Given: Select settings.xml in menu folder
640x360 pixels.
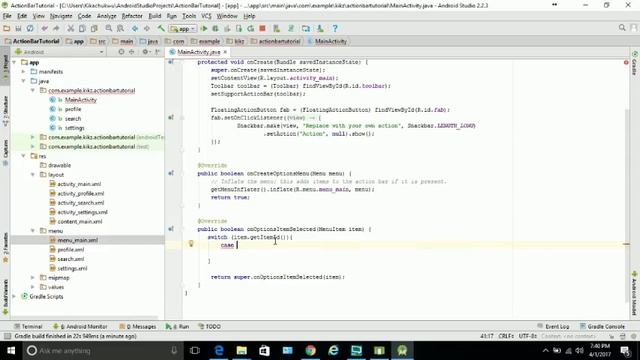Looking at the screenshot, I should point(72,269).
